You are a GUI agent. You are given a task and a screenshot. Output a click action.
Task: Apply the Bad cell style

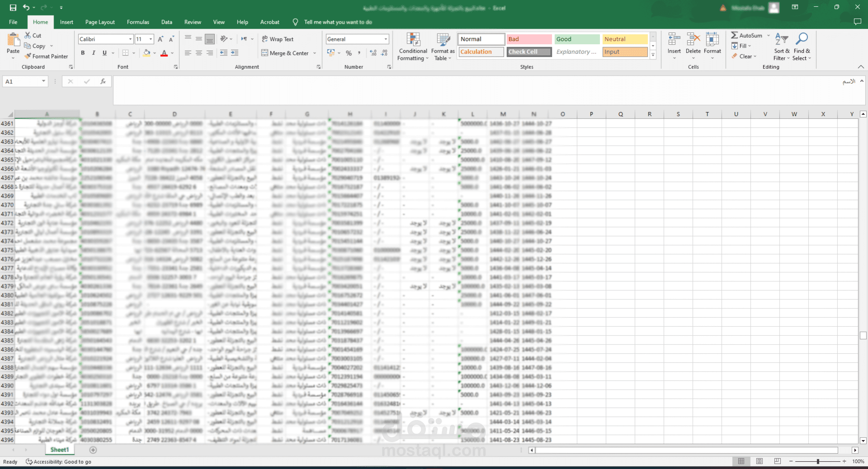(529, 39)
